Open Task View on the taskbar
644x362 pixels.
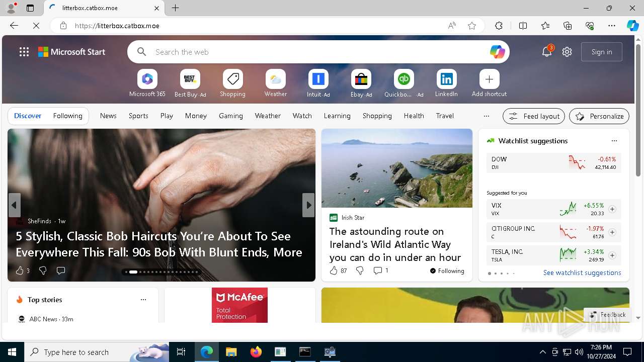point(181,352)
